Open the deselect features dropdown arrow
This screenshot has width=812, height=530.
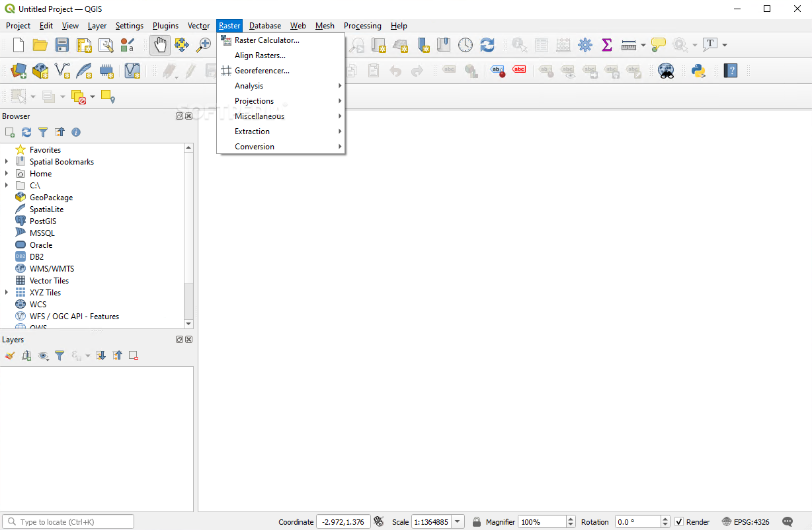(93, 97)
